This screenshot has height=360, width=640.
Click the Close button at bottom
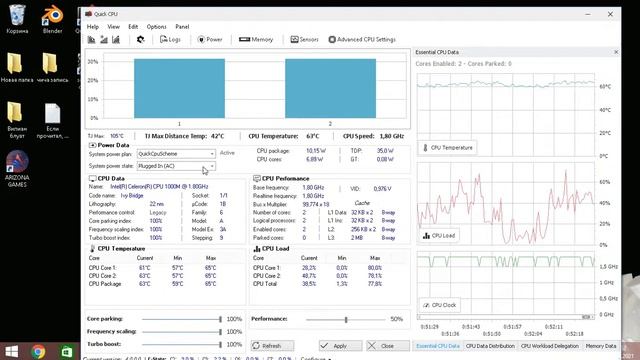[388, 346]
